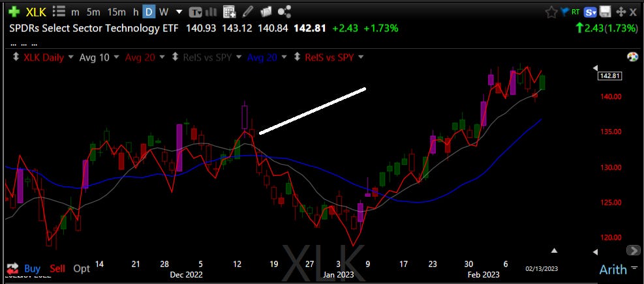Expand the blue Avg 20 dropdown arrow
Viewport: 644px width, 284px height.
284,57
